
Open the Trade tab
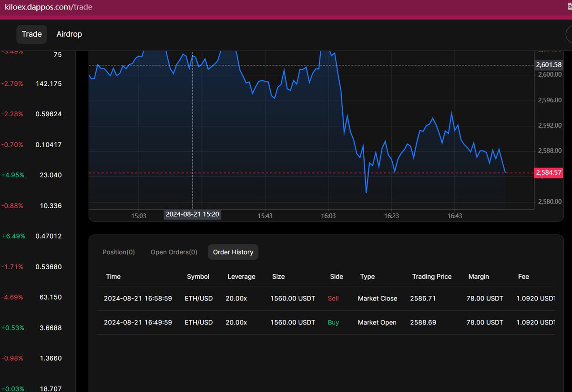(32, 34)
